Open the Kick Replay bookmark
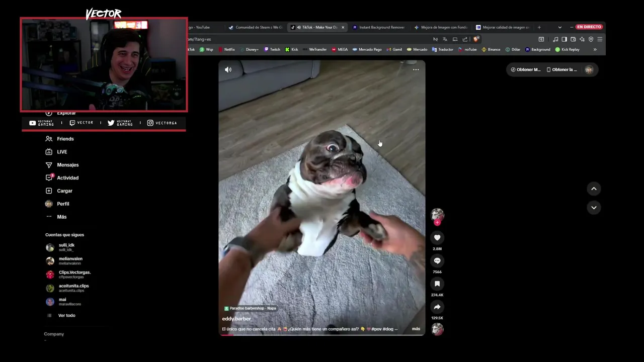 tap(568, 49)
